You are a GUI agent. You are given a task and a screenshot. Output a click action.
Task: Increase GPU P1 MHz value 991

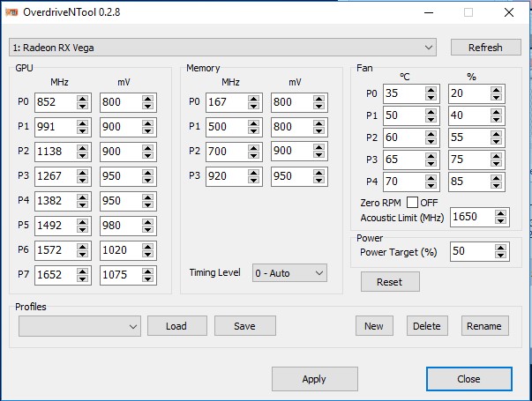click(x=82, y=123)
